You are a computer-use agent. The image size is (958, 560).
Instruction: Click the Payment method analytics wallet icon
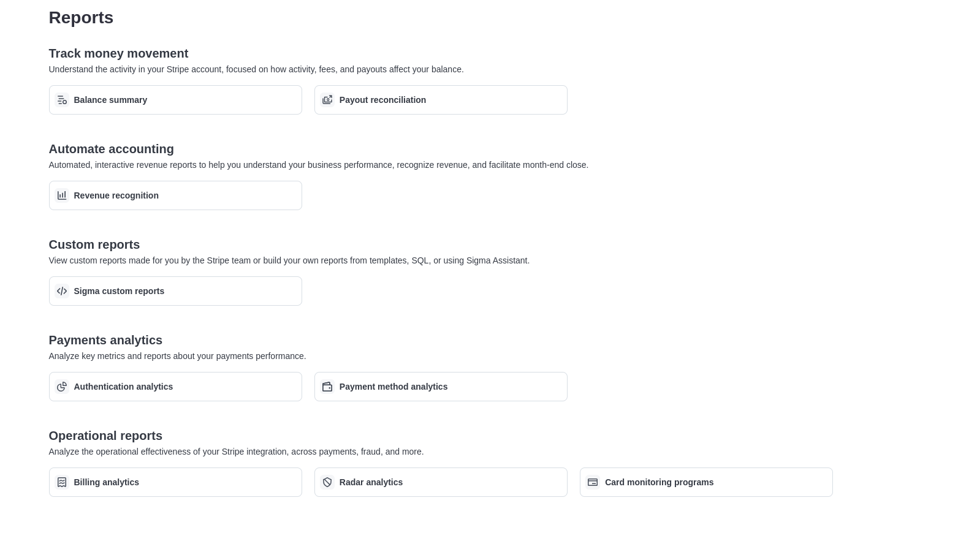[x=327, y=386]
